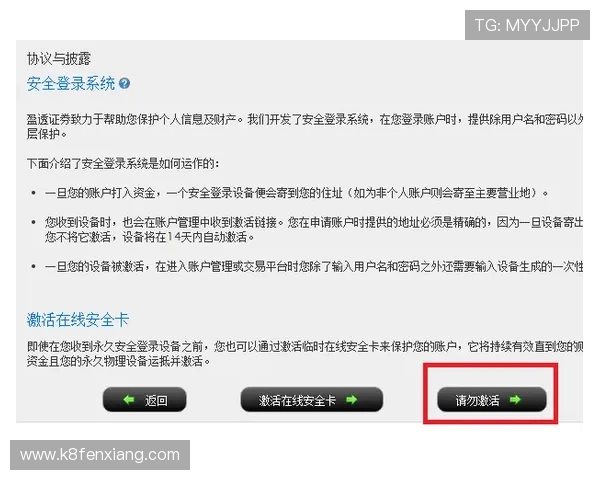600x480 pixels.
Task: Activate card via 激活在线安全卡 button label
Action: [x=297, y=401]
